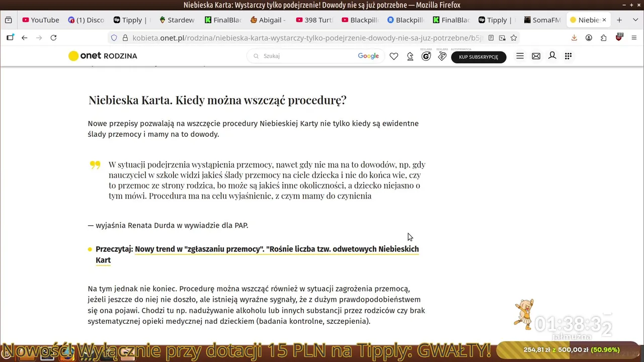Open the Onet three-line site menu

pos(520,56)
